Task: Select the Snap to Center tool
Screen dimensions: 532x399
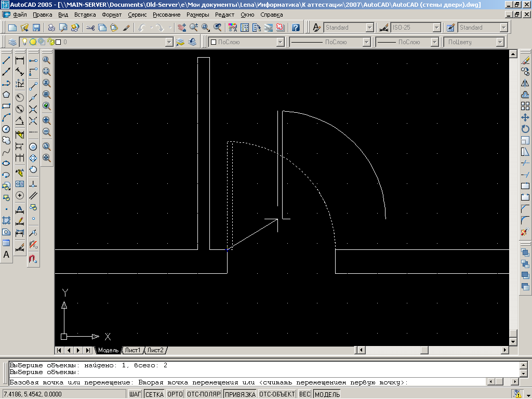Action: point(33,147)
